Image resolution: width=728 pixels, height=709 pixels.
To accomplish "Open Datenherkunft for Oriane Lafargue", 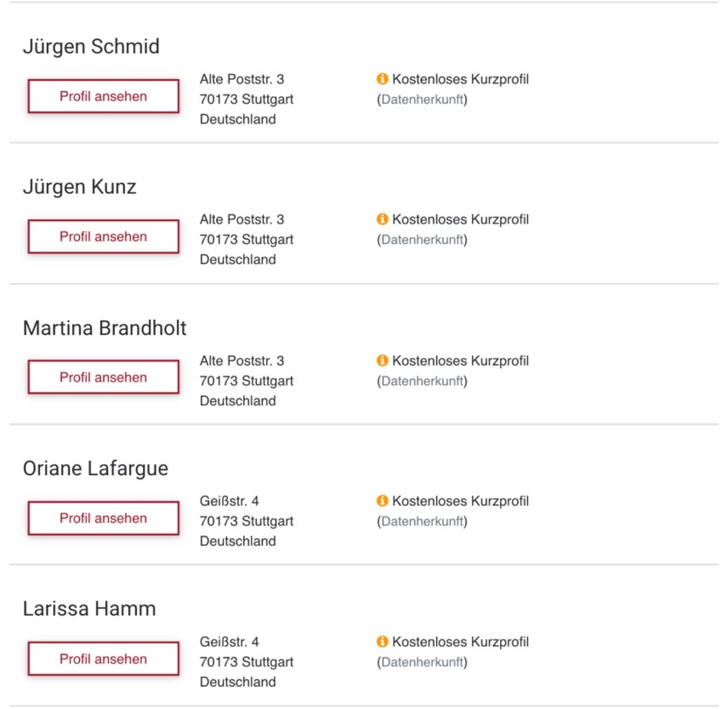I will [x=422, y=521].
